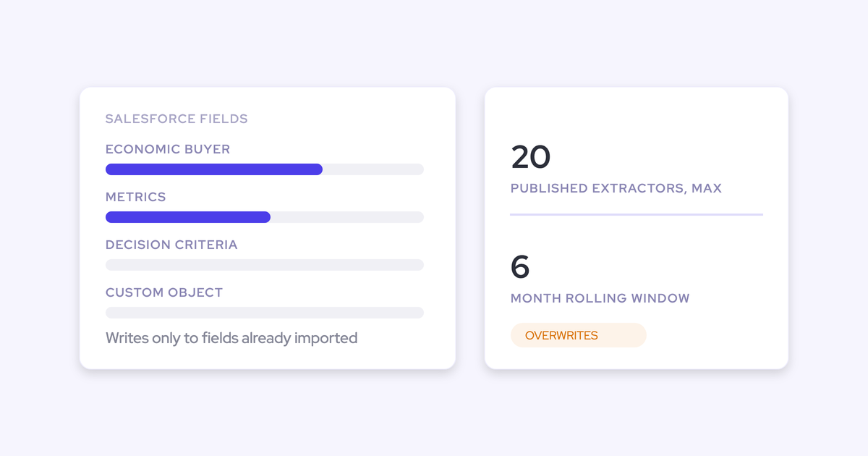The width and height of the screenshot is (868, 456).
Task: Click the unfilled end of Economic Buyer bar
Action: [373, 169]
